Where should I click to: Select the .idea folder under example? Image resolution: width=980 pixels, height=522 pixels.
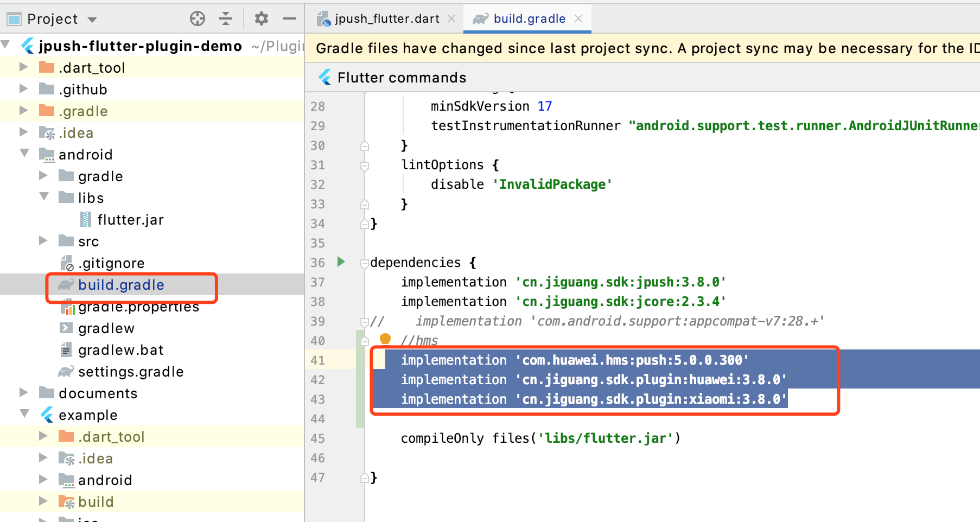pyautogui.click(x=96, y=459)
